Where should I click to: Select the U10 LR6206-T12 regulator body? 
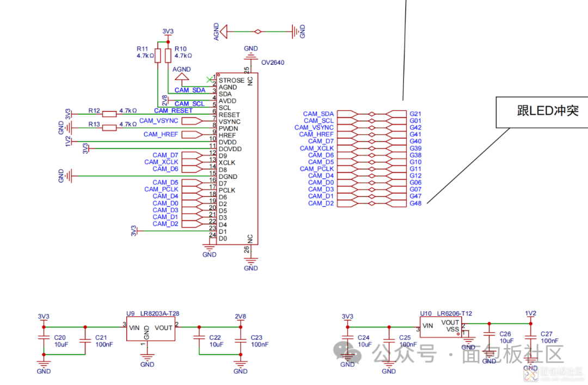(441, 327)
